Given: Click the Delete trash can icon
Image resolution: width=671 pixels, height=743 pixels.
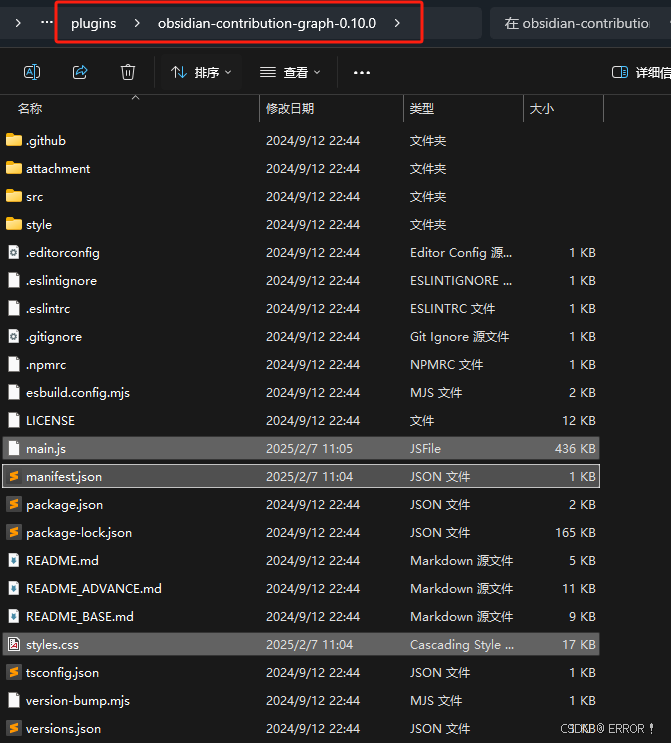Looking at the screenshot, I should 127,72.
